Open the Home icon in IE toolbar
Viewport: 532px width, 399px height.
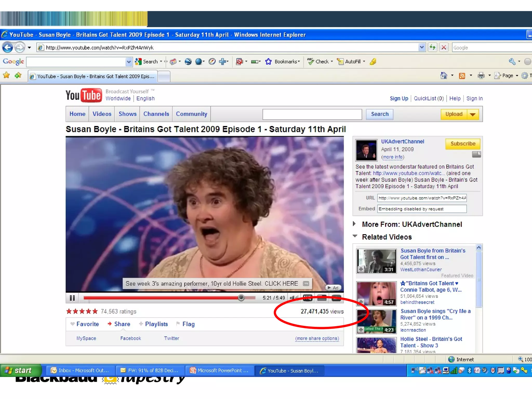[444, 76]
